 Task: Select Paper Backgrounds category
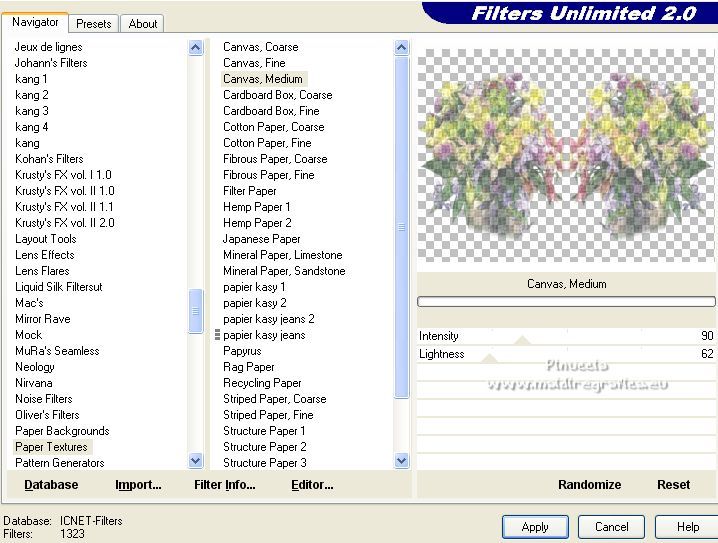[62, 431]
